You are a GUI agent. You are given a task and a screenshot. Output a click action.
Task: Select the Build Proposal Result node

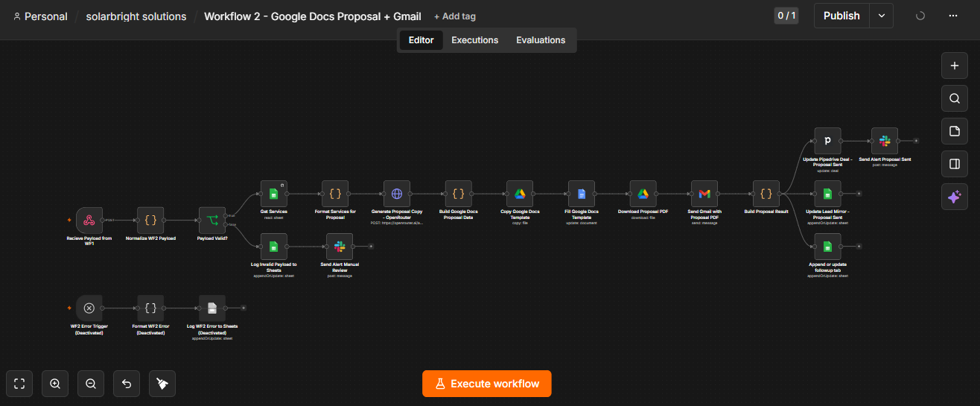tap(766, 194)
